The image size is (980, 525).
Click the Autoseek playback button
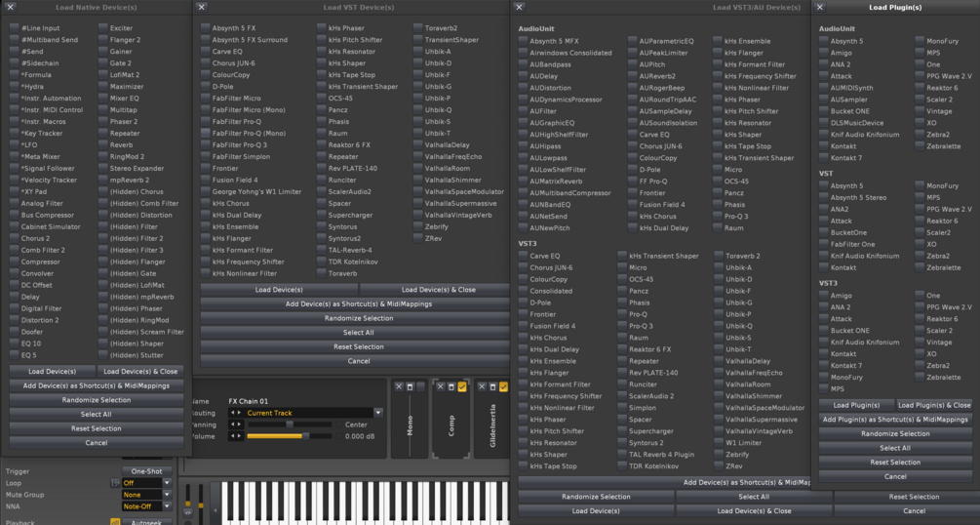146,522
